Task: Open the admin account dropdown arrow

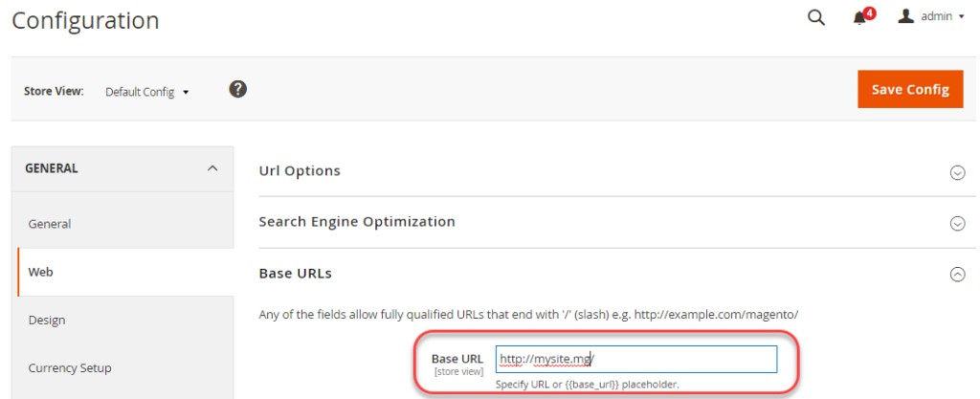Action: tap(961, 17)
